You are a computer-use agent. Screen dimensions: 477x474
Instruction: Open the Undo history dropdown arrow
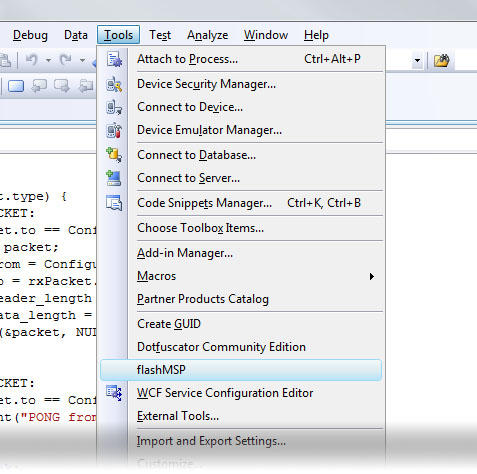(x=49, y=60)
